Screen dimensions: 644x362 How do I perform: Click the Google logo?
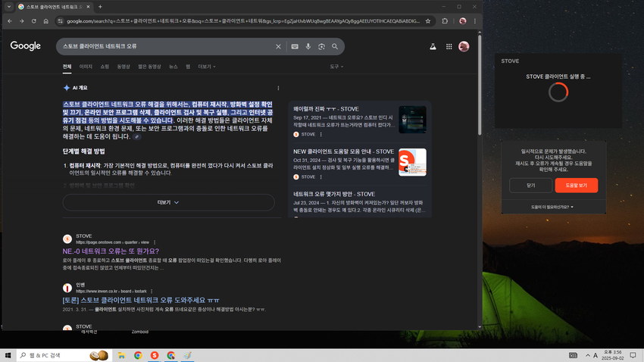(26, 46)
